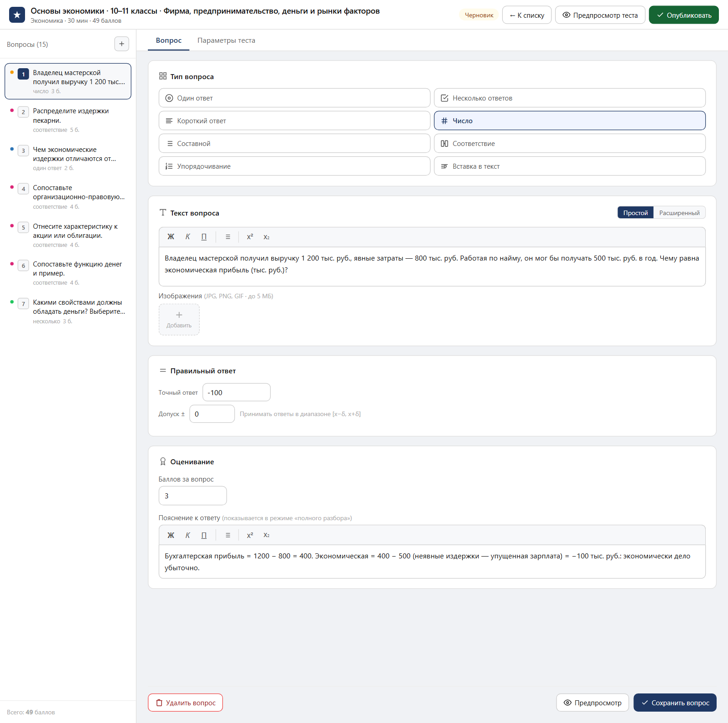Click the Допуск tolerance input field

pyautogui.click(x=212, y=414)
